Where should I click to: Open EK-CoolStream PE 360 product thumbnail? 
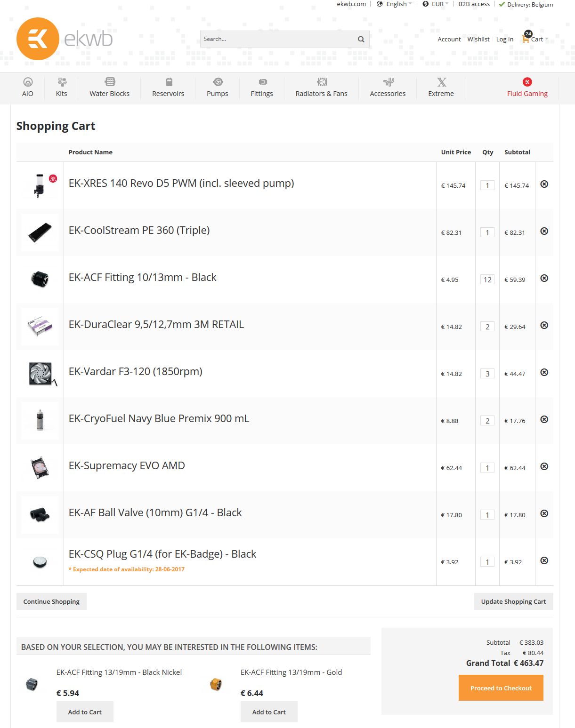pyautogui.click(x=40, y=232)
